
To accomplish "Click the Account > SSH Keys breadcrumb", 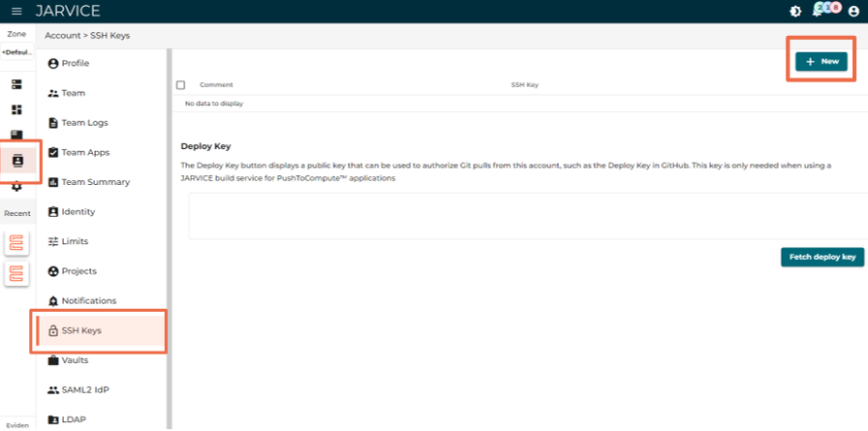I will pyautogui.click(x=87, y=36).
